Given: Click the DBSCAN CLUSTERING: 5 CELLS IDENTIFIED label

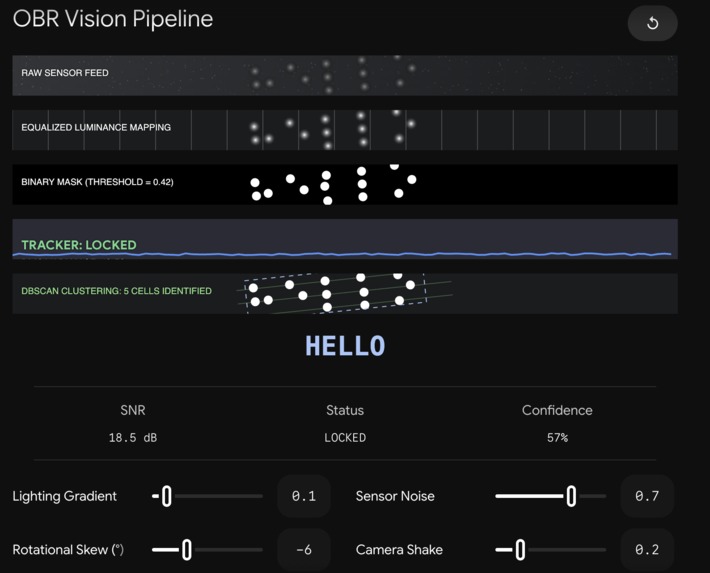Looking at the screenshot, I should tap(116, 291).
